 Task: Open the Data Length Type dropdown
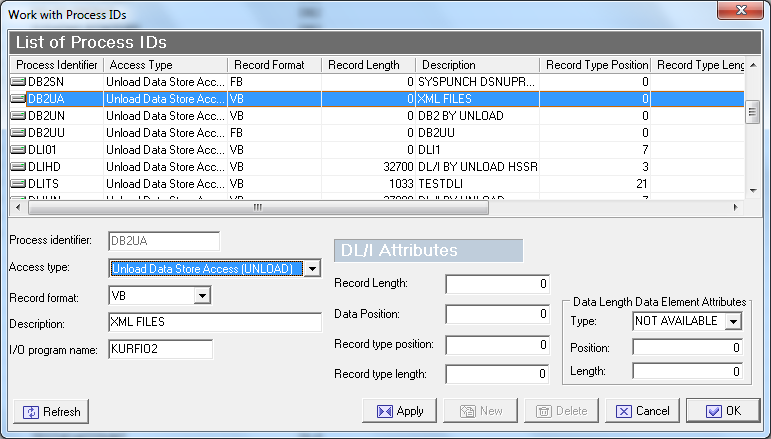tap(733, 321)
